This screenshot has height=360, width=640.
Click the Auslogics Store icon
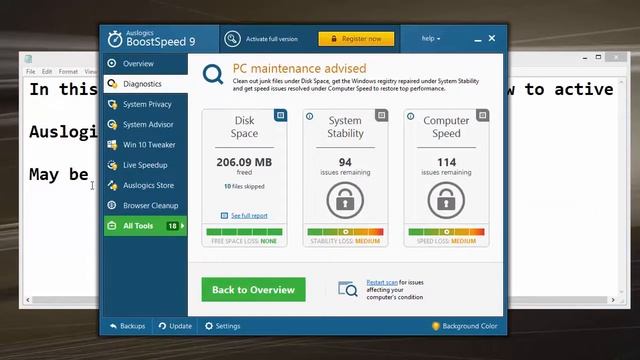(112, 185)
